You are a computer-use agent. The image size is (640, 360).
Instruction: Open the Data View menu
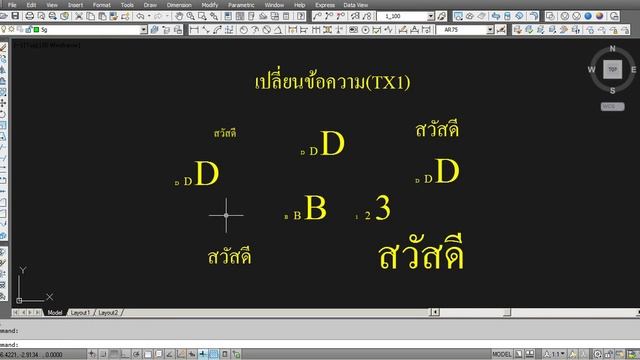(x=356, y=5)
